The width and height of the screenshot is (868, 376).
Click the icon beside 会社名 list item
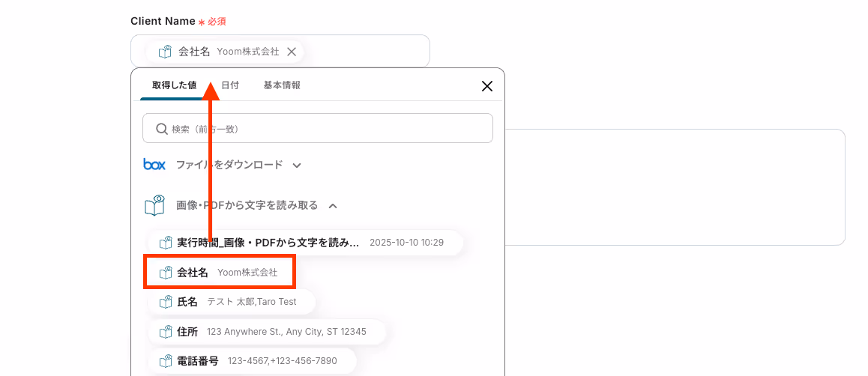pyautogui.click(x=166, y=272)
